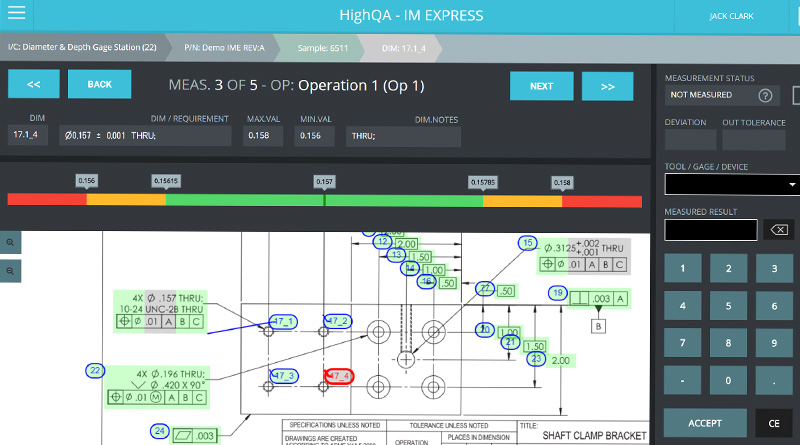Image resolution: width=800 pixels, height=445 pixels.
Task: Click the 0.15785 marker on tolerance bar
Action: point(483,182)
